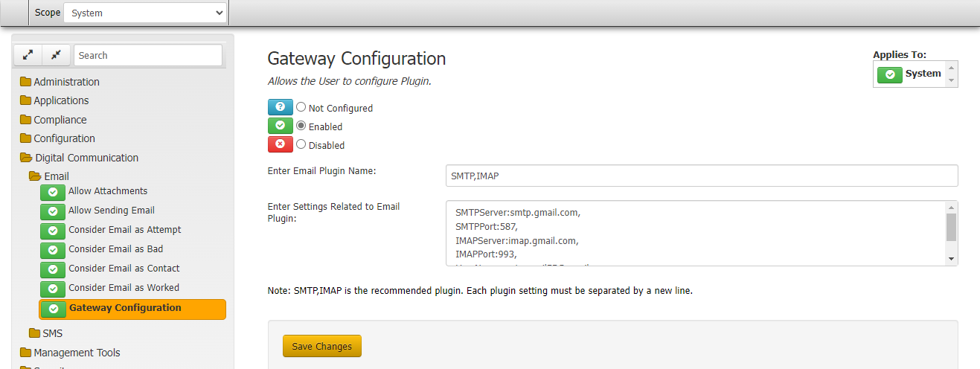Select the Enabled radio button
Screen dimensions: 980x369
(x=301, y=126)
